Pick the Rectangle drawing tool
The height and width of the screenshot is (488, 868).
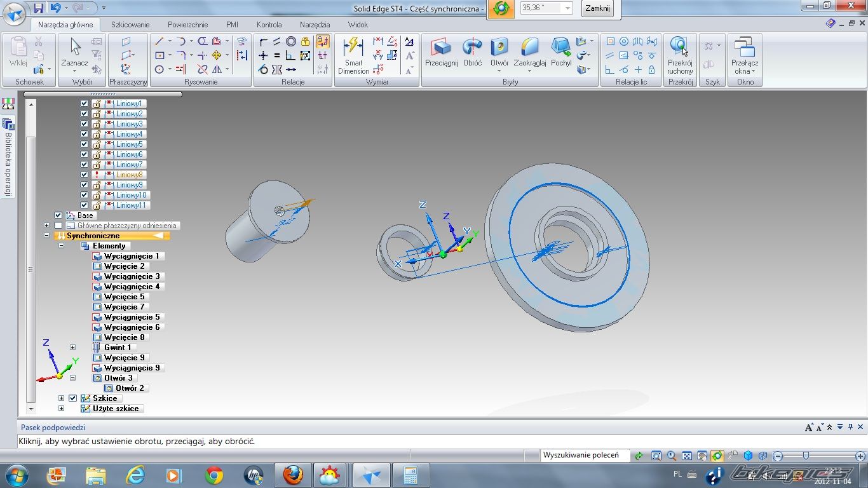[x=159, y=55]
